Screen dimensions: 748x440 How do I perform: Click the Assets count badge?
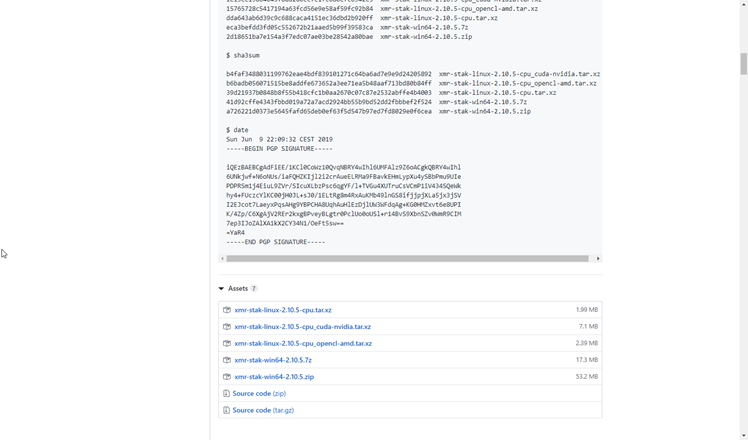click(x=254, y=289)
